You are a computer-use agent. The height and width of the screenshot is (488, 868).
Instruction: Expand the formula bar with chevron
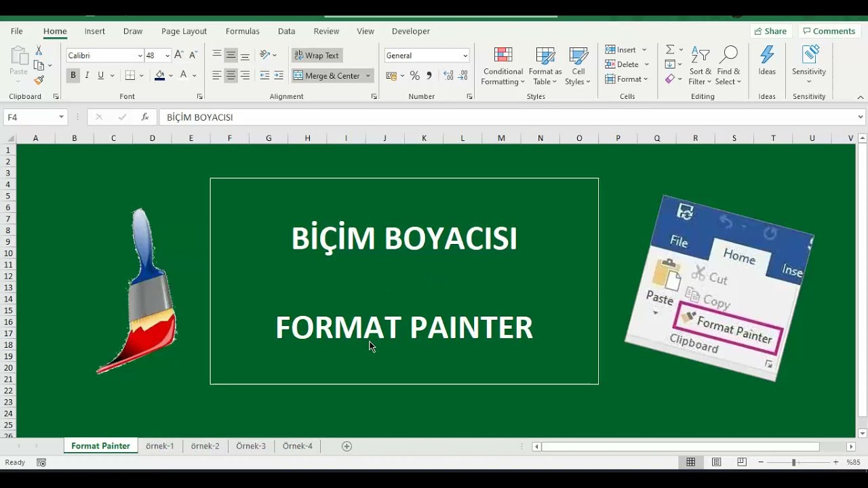click(x=861, y=117)
